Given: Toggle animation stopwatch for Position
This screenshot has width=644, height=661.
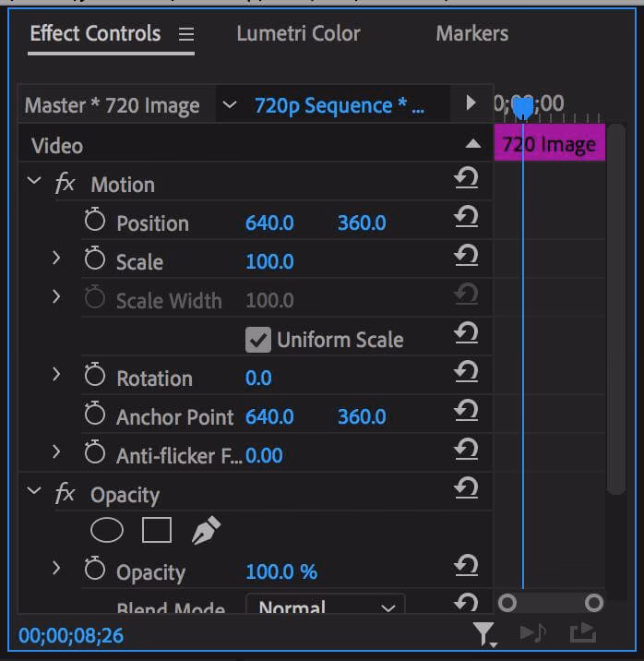Looking at the screenshot, I should [95, 222].
